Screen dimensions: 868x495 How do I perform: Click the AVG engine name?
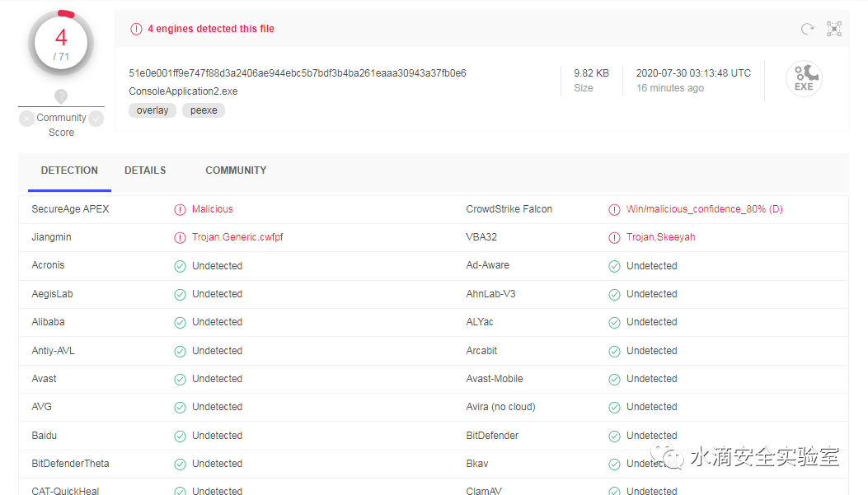(41, 407)
